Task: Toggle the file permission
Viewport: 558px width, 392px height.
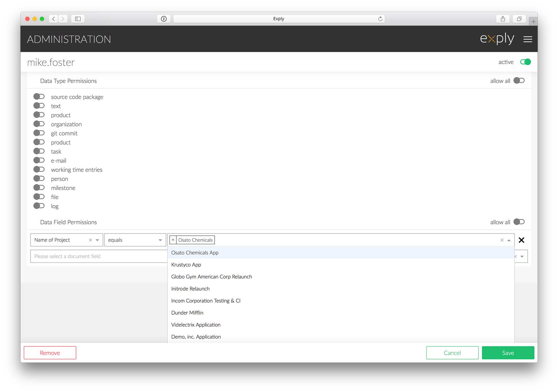Action: (x=39, y=197)
